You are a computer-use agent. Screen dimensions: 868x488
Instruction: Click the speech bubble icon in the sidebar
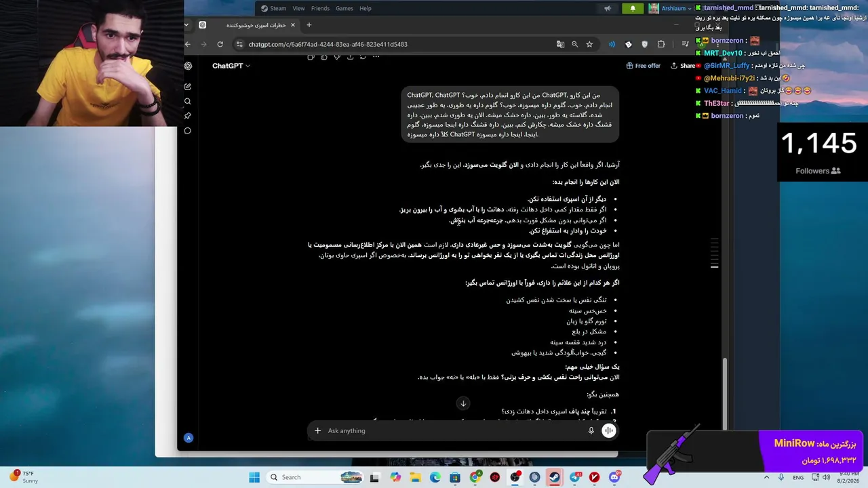tap(188, 131)
